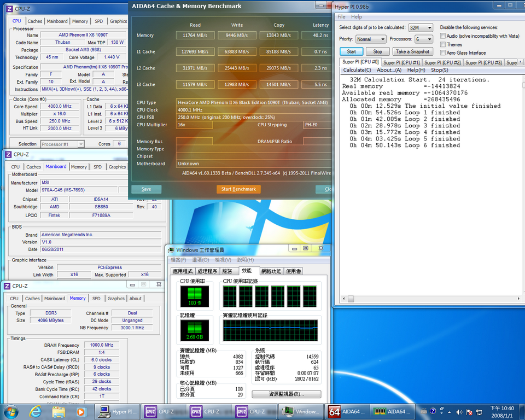Open Caches tab in top CPU-Z window
This screenshot has height=420, width=525.
[x=35, y=21]
